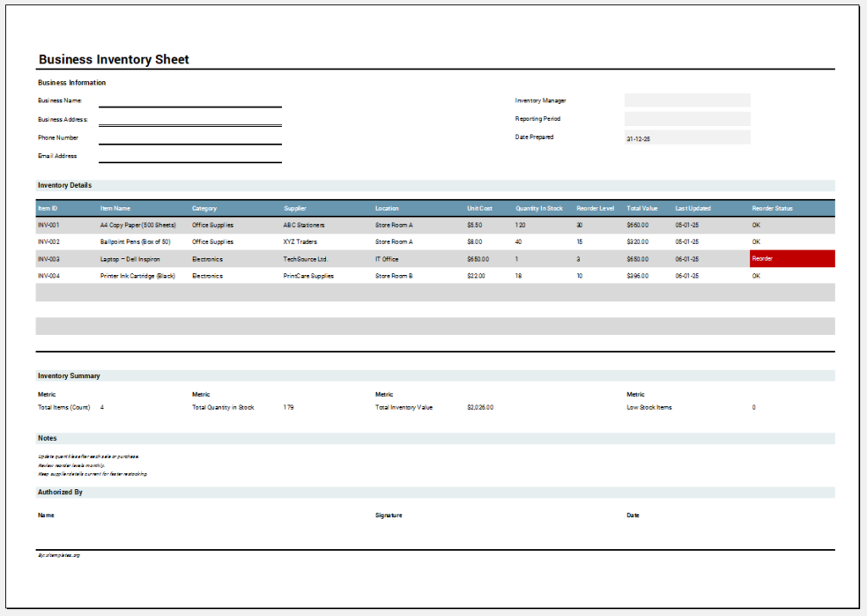Click the Notes section header
867x616 pixels.
coord(46,437)
